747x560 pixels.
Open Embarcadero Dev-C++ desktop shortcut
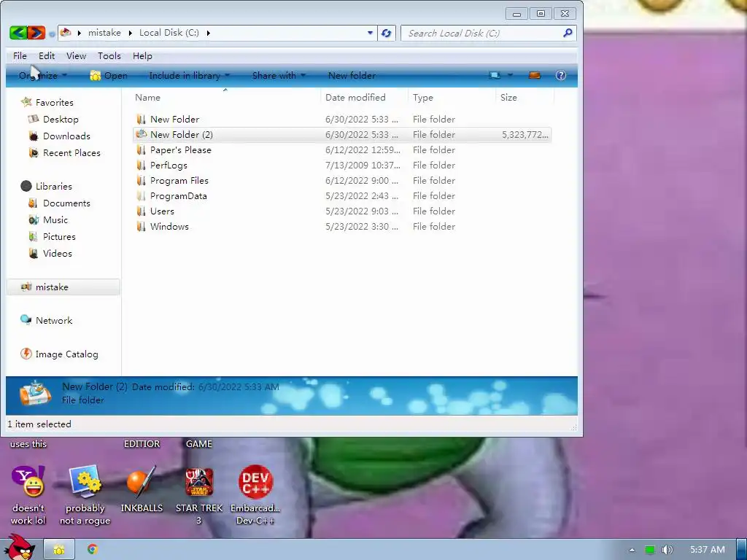click(256, 495)
